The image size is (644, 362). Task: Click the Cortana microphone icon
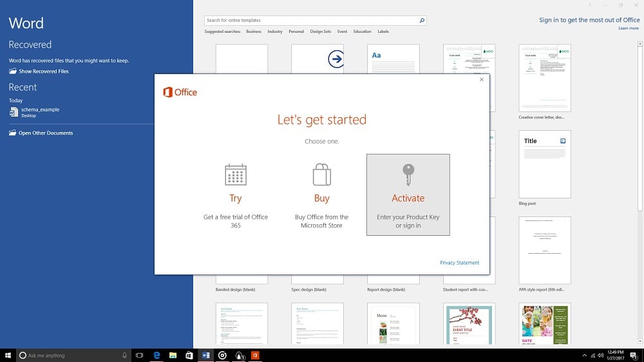tap(124, 356)
